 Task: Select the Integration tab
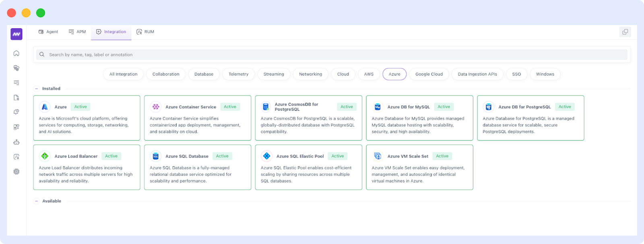click(x=111, y=32)
